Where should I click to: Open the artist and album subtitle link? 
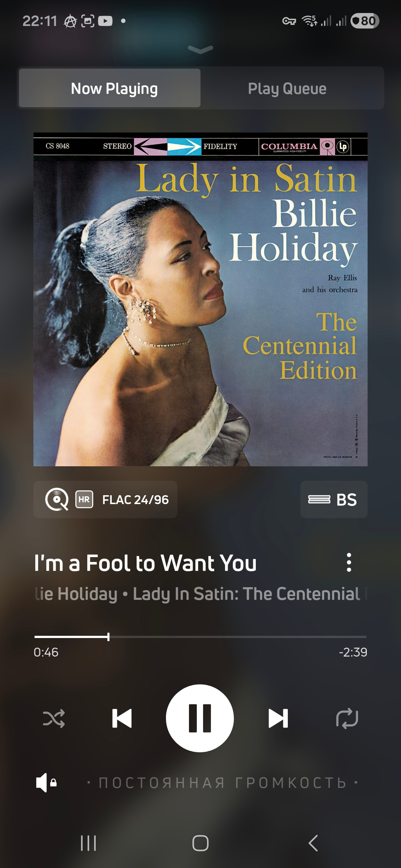200,594
